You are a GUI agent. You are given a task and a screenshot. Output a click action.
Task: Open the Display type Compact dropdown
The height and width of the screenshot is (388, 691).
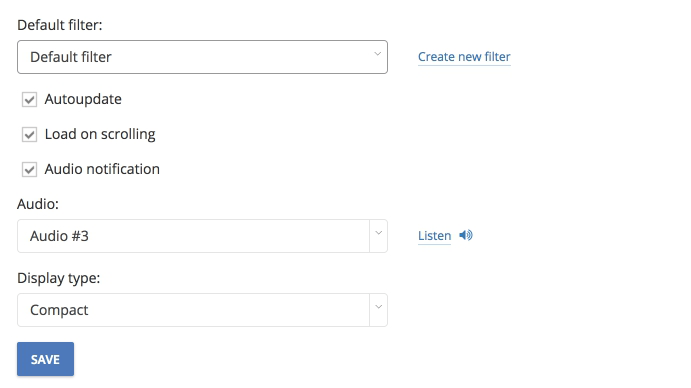pos(202,310)
